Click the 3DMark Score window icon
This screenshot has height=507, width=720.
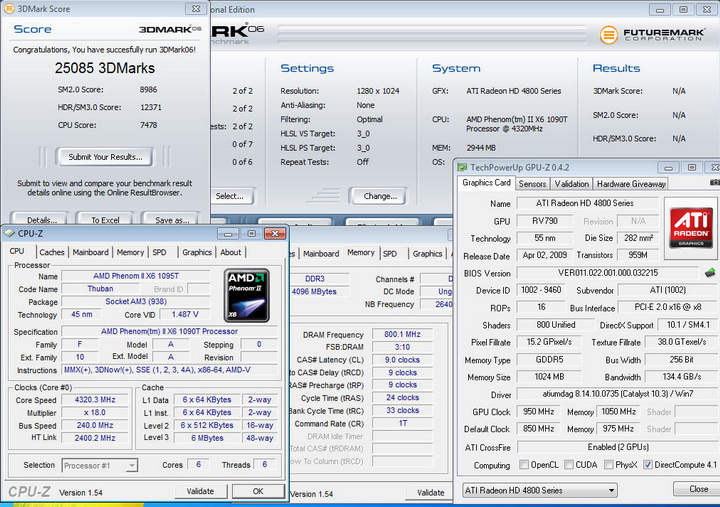9,8
